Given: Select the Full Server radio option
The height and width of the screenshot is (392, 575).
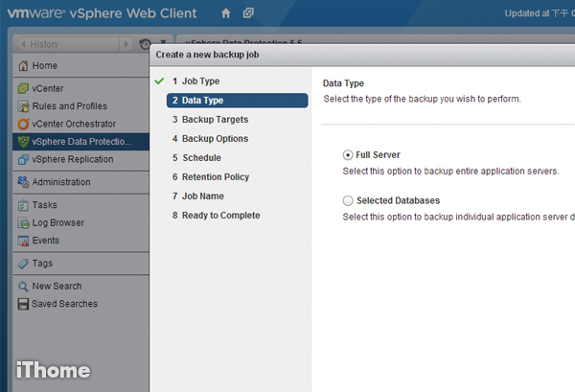Looking at the screenshot, I should pyautogui.click(x=348, y=155).
